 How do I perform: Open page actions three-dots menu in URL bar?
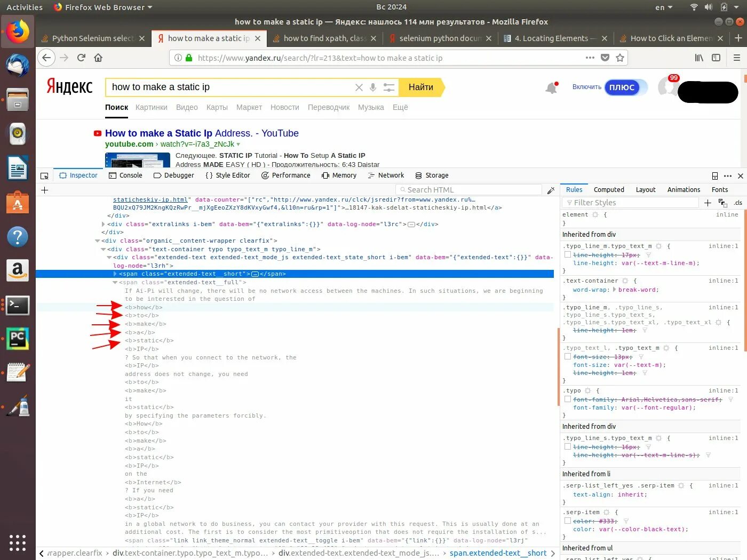click(590, 58)
